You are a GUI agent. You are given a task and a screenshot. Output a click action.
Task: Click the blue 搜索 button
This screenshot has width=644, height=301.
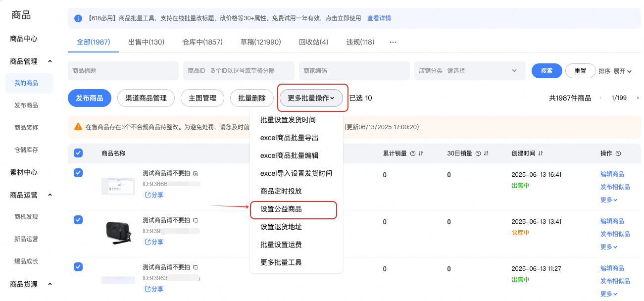coord(546,71)
